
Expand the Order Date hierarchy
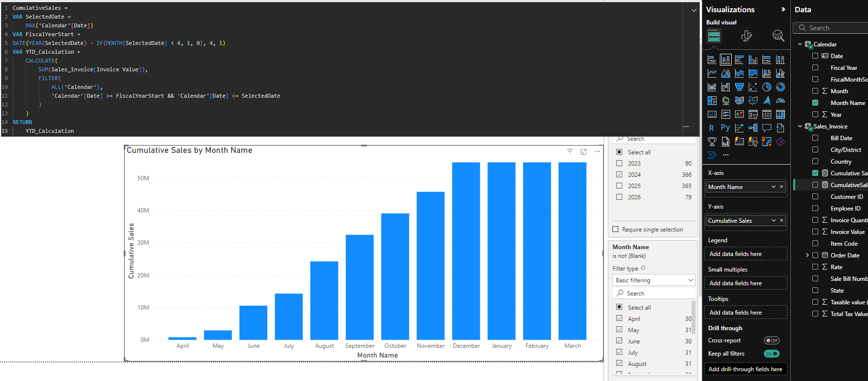coord(807,255)
